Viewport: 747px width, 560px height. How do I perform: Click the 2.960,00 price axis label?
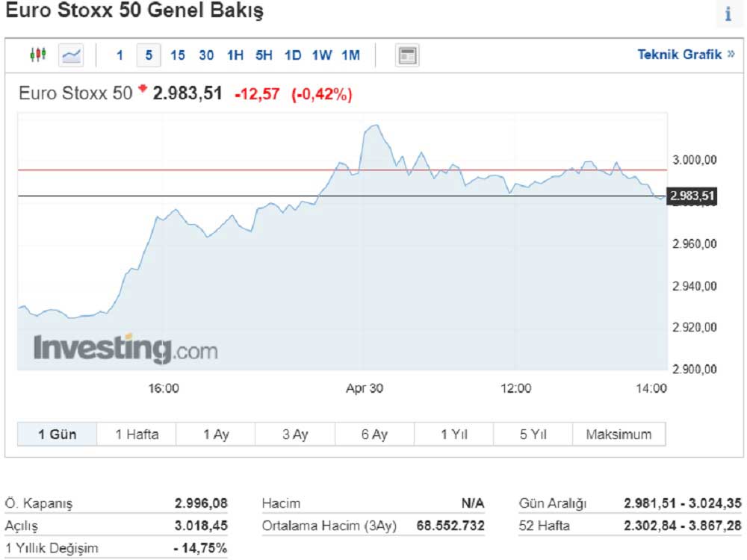point(694,244)
